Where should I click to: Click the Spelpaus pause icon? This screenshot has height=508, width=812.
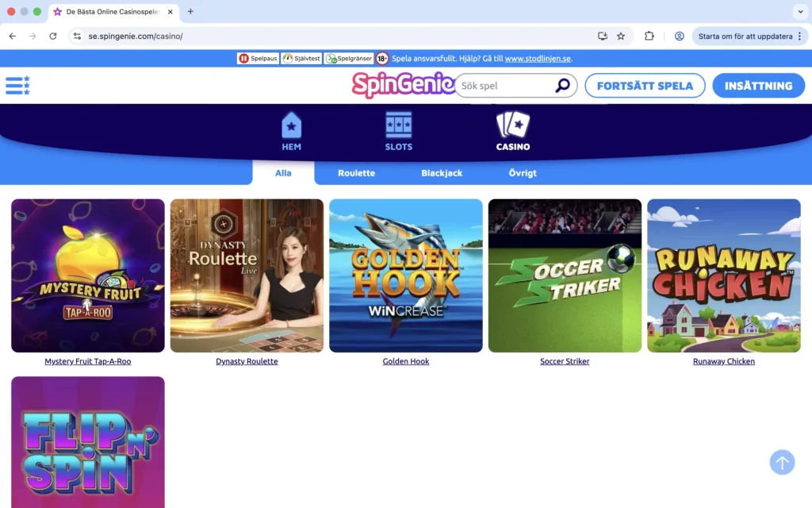(x=243, y=58)
